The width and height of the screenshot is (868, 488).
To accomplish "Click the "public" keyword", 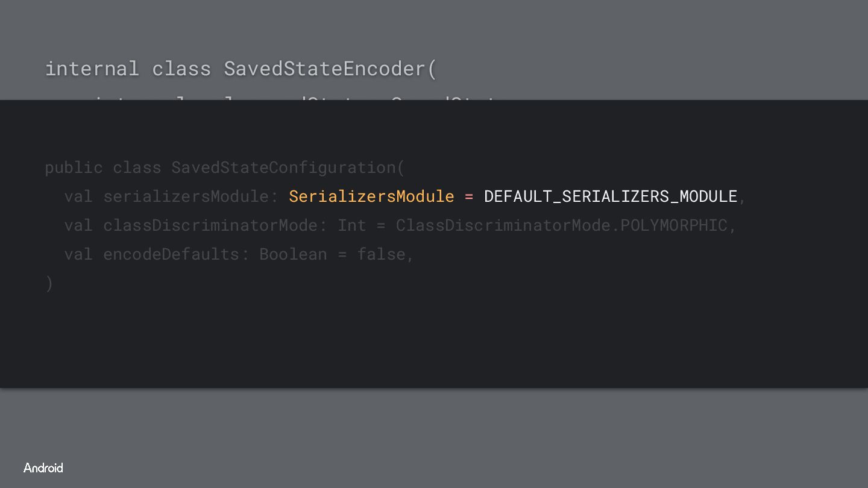I will [x=74, y=167].
